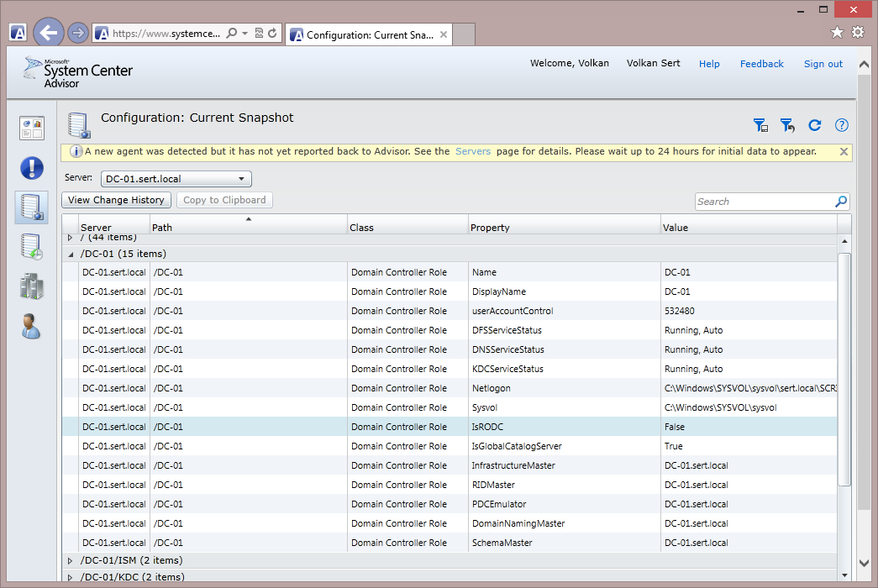Image resolution: width=878 pixels, height=588 pixels.
Task: Open Configuration Change History sidebar icon
Action: click(32, 247)
